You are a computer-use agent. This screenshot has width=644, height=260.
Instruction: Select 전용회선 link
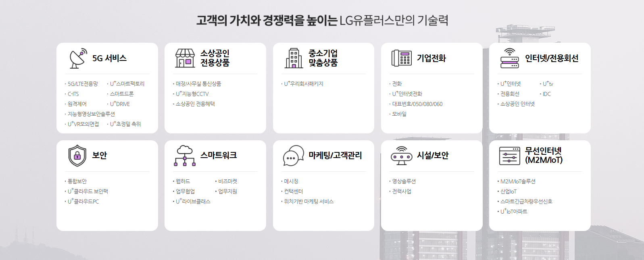(x=510, y=94)
